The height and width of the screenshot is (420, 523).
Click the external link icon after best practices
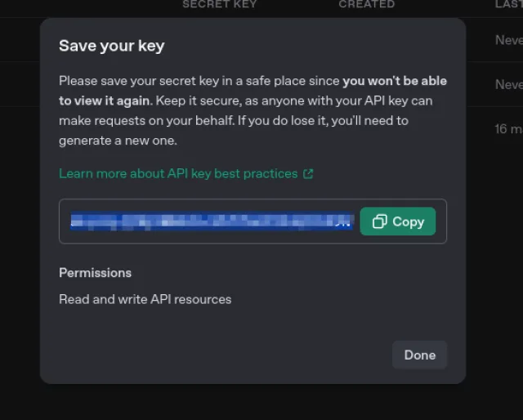click(308, 173)
